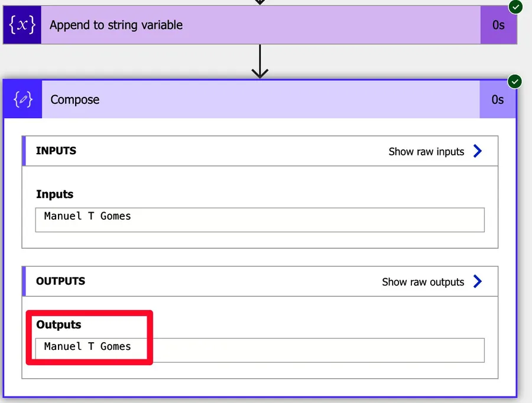This screenshot has width=532, height=403.
Task: Click the bold Inputs field label
Action: point(54,194)
